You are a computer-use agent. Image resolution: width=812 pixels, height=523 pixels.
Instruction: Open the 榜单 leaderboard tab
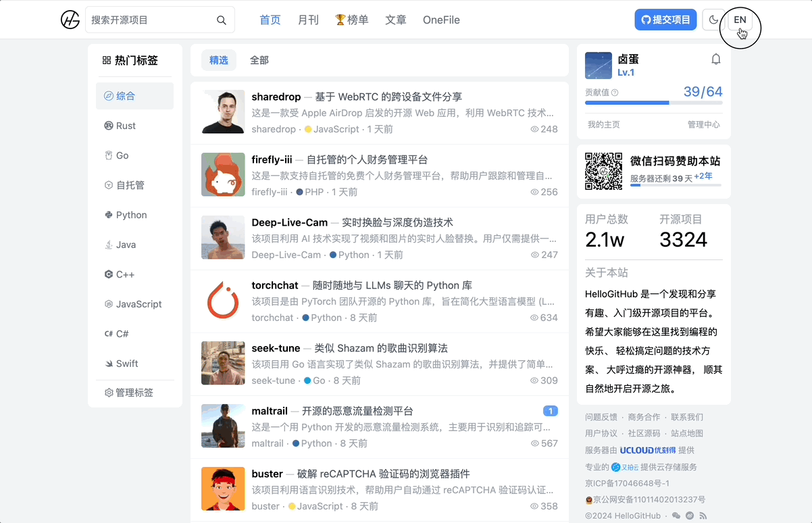tap(352, 20)
